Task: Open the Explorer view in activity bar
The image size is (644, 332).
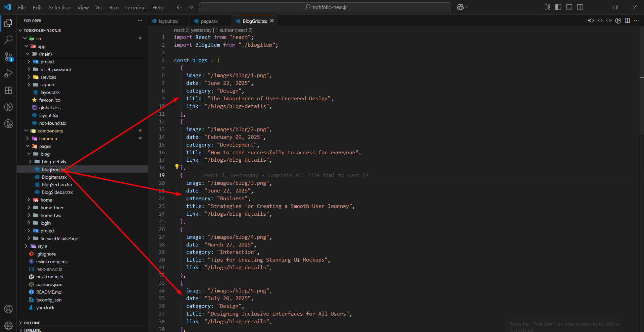Action: (x=8, y=23)
